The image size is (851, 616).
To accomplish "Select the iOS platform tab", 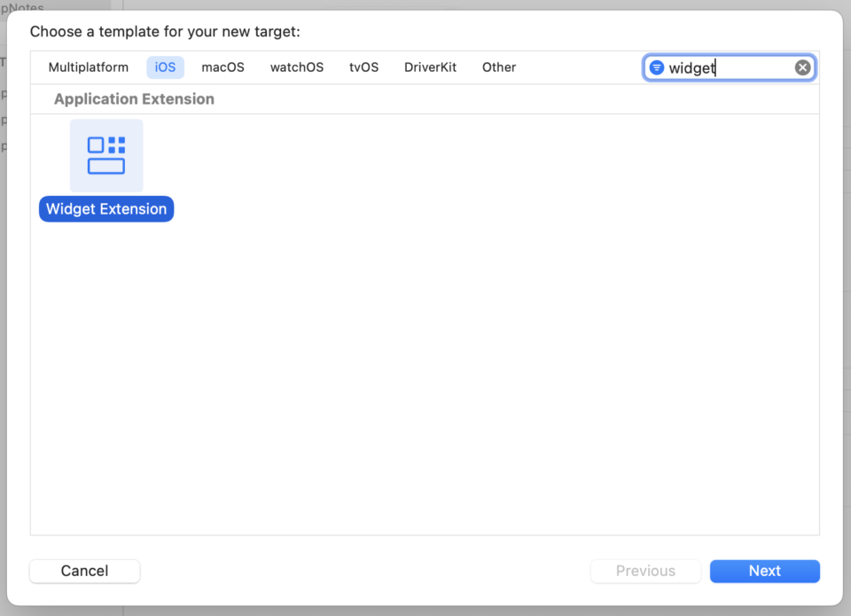I will [x=165, y=66].
